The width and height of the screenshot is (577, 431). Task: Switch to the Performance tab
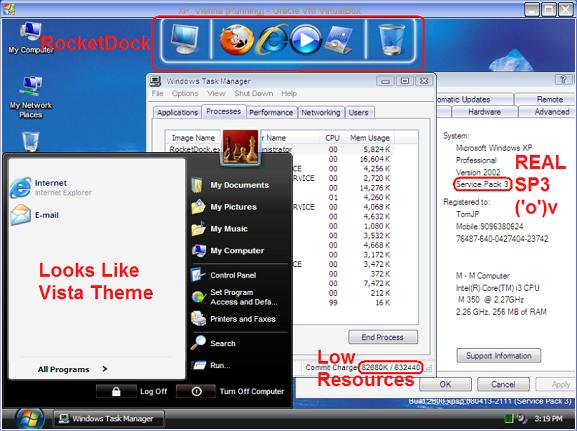(271, 113)
